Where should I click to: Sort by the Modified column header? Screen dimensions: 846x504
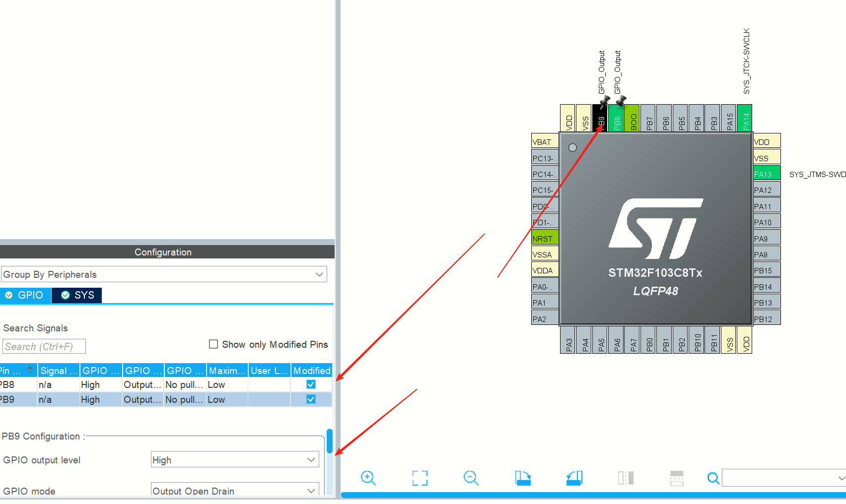311,371
